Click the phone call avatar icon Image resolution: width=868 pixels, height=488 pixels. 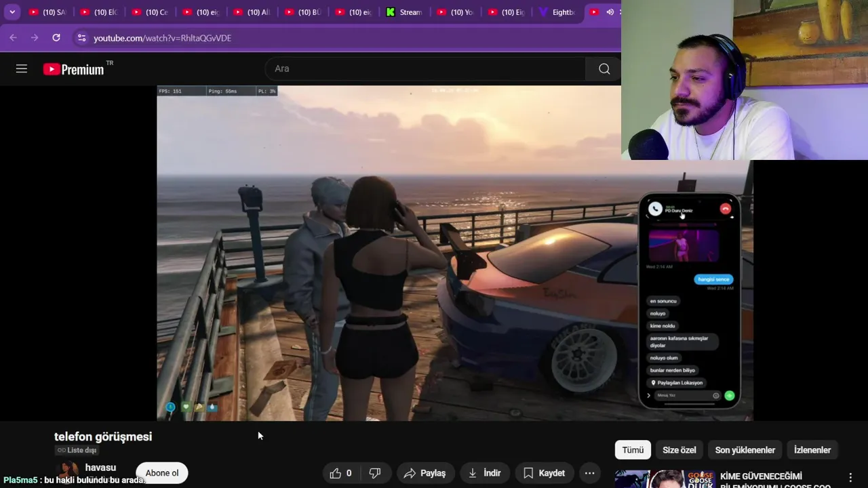click(655, 209)
